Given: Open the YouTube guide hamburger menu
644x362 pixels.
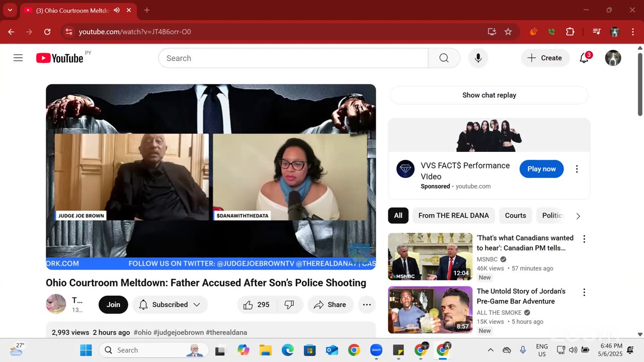Looking at the screenshot, I should (18, 58).
